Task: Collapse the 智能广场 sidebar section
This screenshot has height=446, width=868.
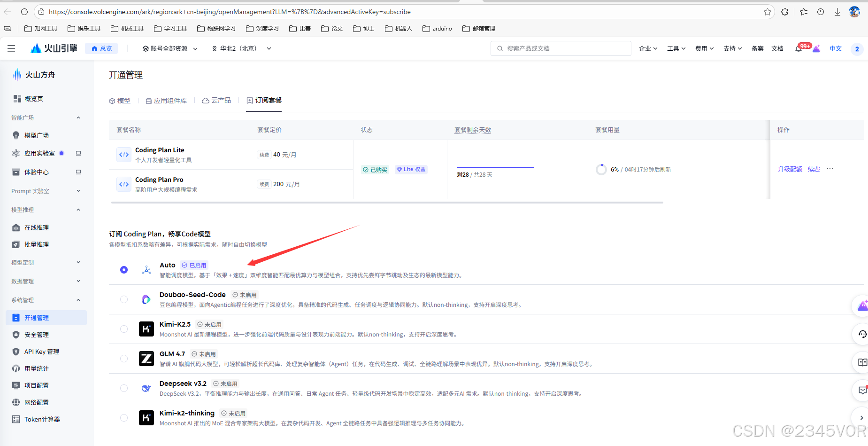Action: tap(78, 117)
